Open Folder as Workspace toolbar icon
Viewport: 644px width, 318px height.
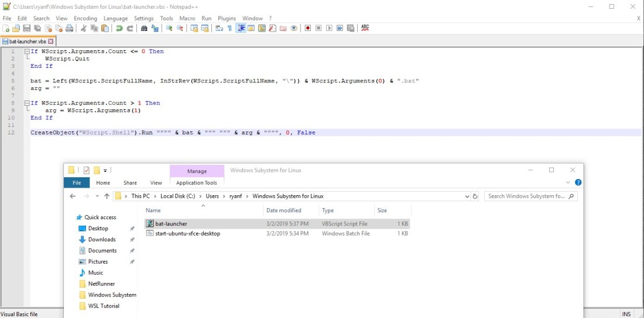click(x=283, y=28)
